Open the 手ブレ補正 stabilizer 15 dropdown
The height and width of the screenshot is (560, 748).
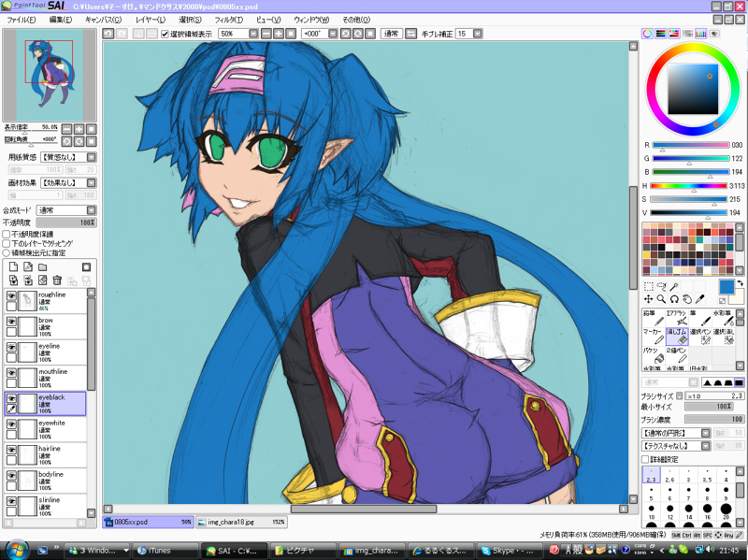point(478,34)
